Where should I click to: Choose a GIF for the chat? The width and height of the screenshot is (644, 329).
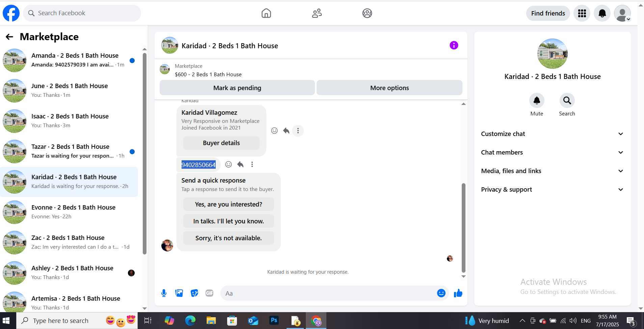pyautogui.click(x=210, y=293)
